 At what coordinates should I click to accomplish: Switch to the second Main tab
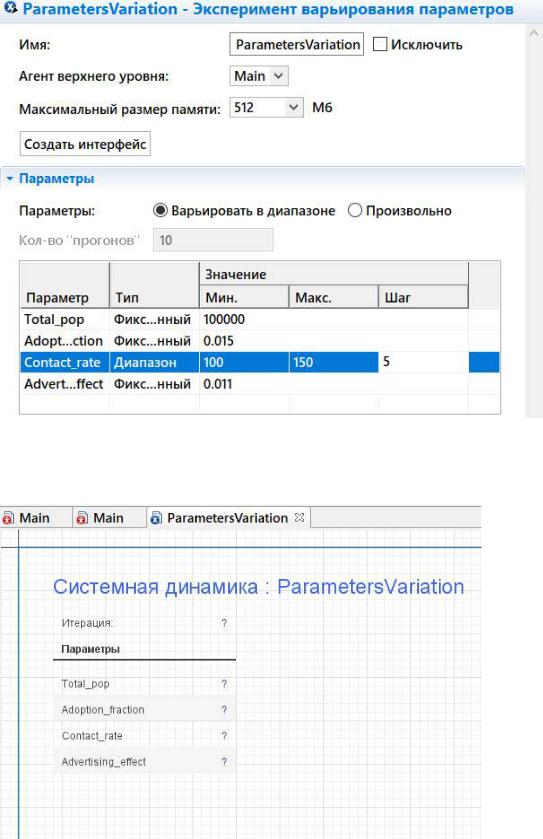click(108, 518)
